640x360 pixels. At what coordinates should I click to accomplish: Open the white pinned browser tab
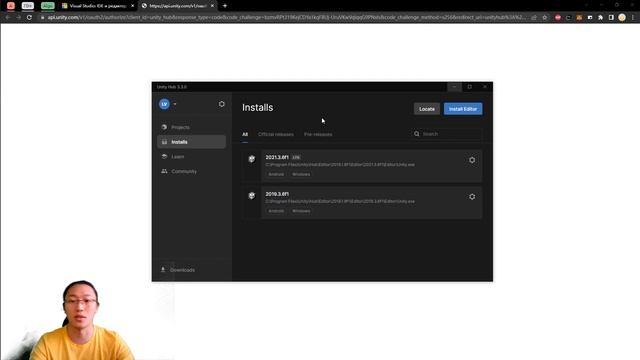pyautogui.click(x=28, y=6)
